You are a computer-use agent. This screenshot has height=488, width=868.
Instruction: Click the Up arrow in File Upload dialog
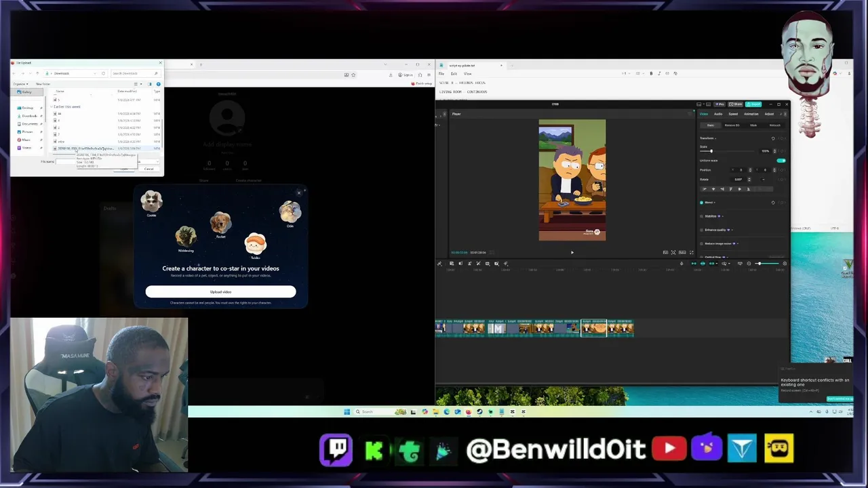tap(37, 73)
